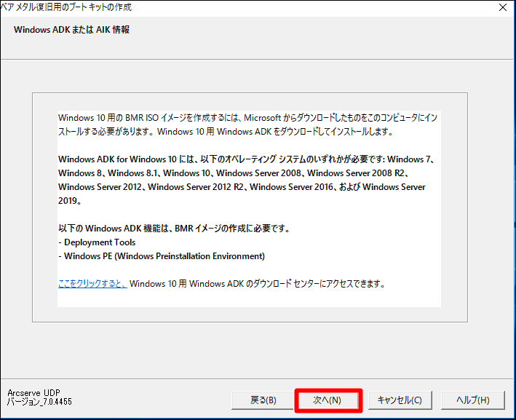Click the paragraph starting Windows ADK for Windows 10
The width and height of the screenshot is (516, 420).
click(x=247, y=180)
